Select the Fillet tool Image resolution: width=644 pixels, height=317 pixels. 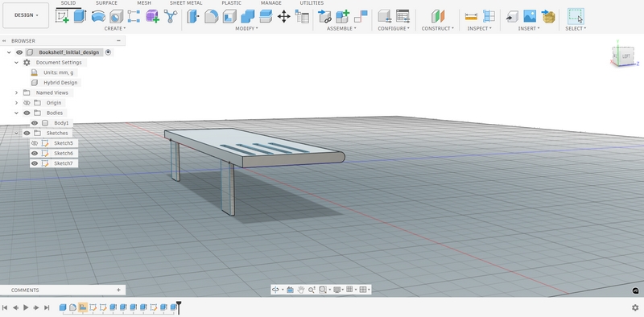(211, 16)
